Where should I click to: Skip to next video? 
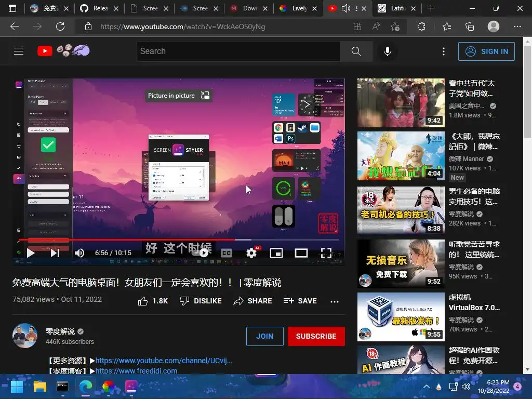pos(55,253)
